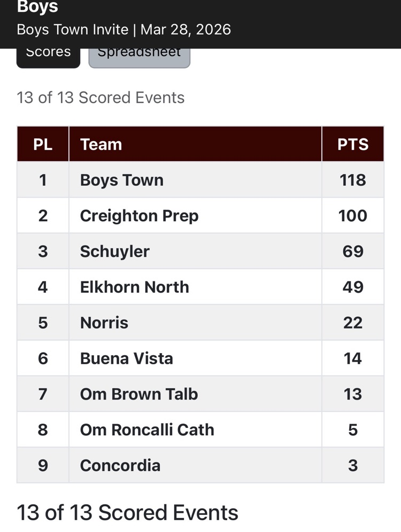The width and height of the screenshot is (401, 532).
Task: Sort by the Team column header
Action: click(x=101, y=144)
